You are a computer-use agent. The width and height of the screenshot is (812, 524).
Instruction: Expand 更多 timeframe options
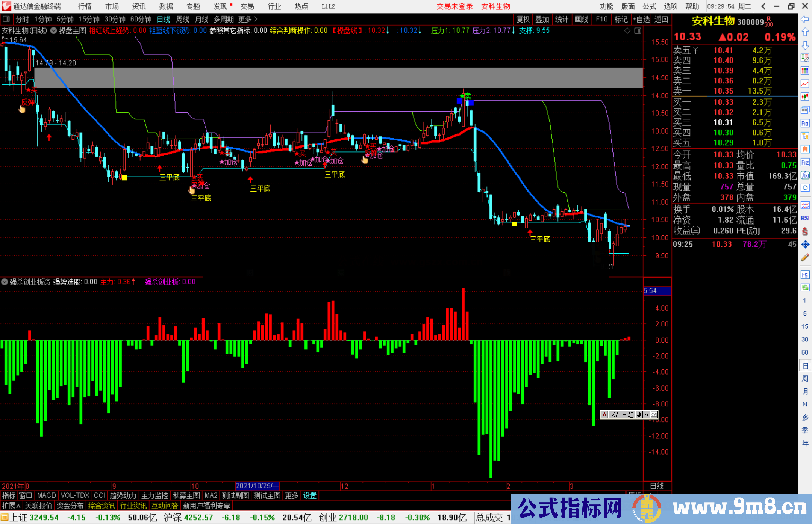click(x=247, y=19)
